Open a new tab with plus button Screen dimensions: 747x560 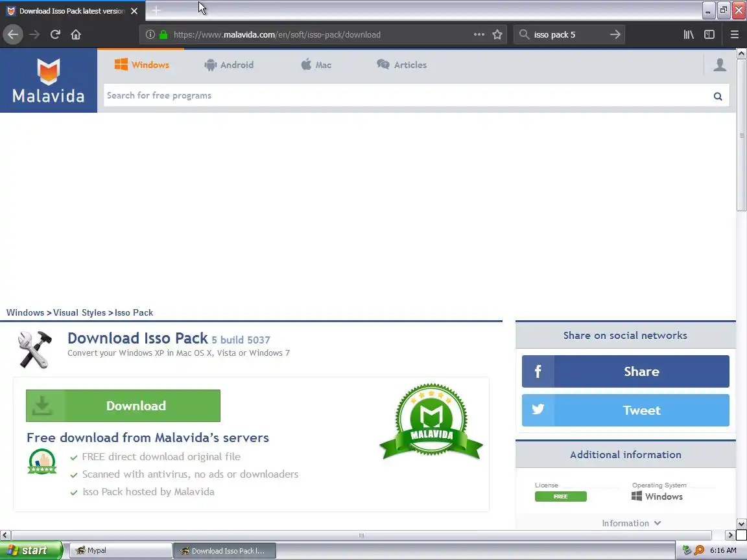pos(156,10)
